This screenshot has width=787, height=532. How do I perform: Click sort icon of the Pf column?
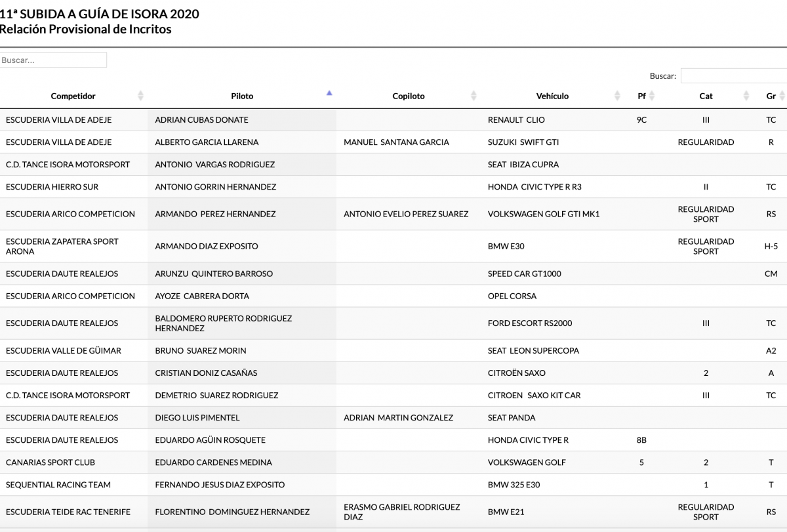(653, 96)
